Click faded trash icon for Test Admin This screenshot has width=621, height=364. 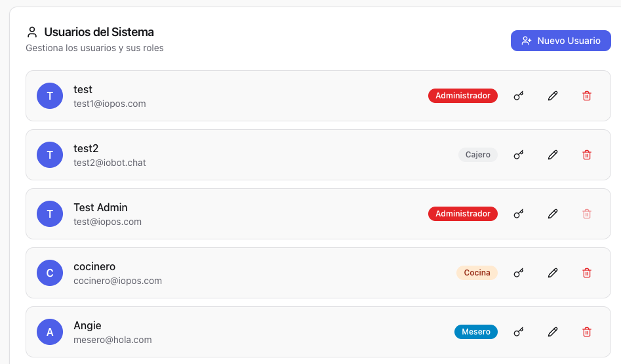587,214
